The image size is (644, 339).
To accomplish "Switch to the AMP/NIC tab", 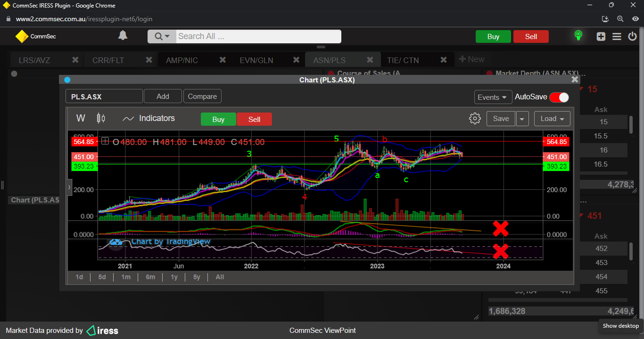I will [182, 60].
